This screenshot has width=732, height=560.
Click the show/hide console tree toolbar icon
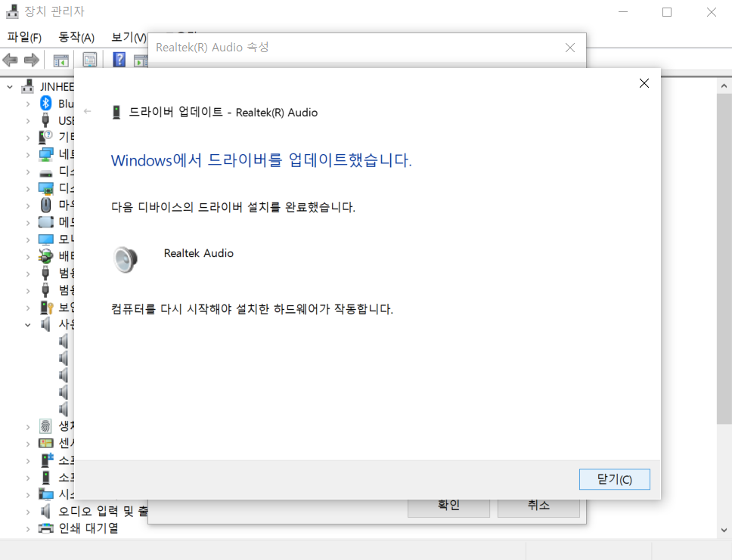[x=60, y=60]
